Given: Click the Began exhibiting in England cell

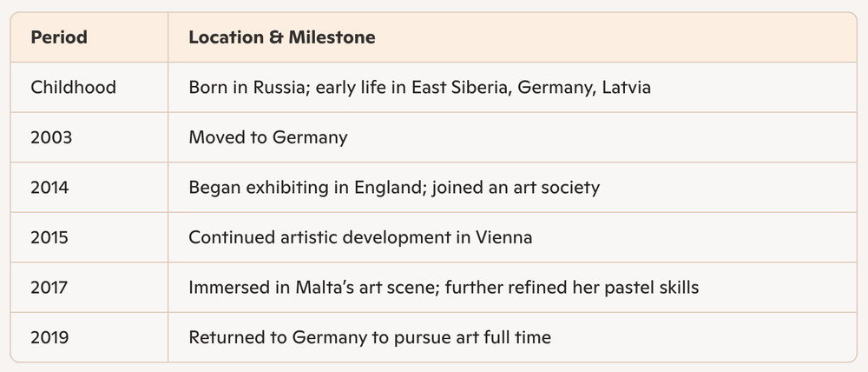Looking at the screenshot, I should click(x=513, y=187).
